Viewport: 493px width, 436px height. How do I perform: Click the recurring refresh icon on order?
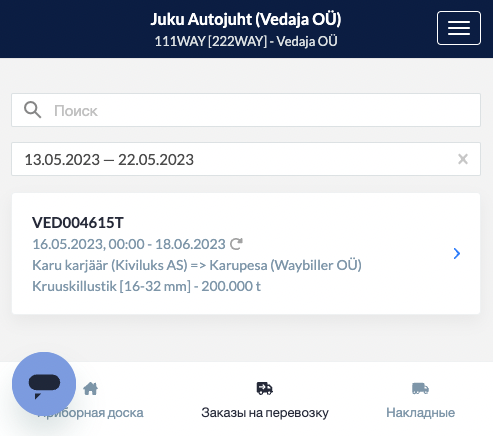236,244
